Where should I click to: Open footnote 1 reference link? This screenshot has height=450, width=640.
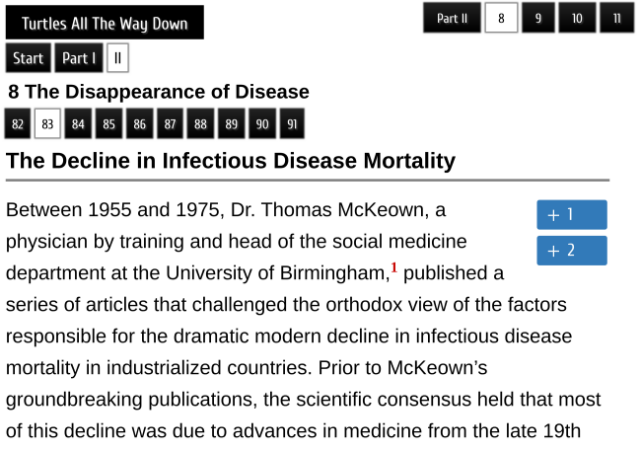pos(394,268)
